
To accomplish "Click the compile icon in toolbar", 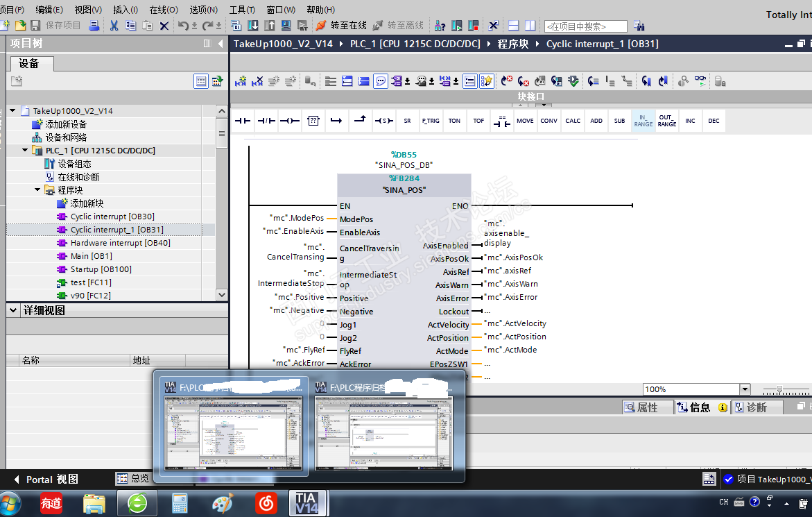I will (236, 26).
